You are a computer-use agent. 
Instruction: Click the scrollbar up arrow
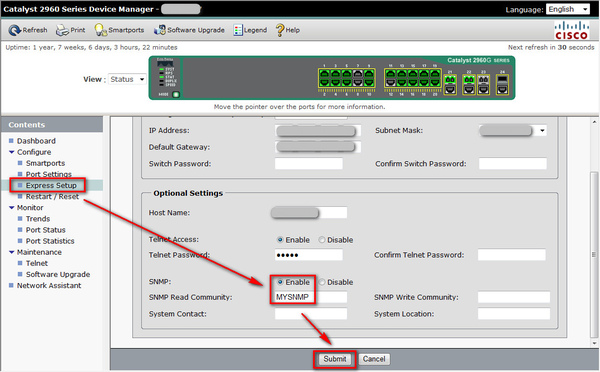coord(594,122)
